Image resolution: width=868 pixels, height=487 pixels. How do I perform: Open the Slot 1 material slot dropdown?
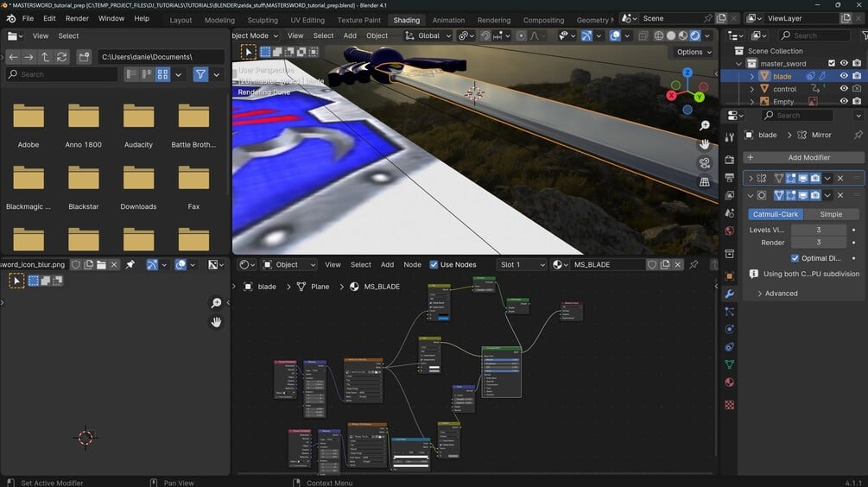click(522, 264)
